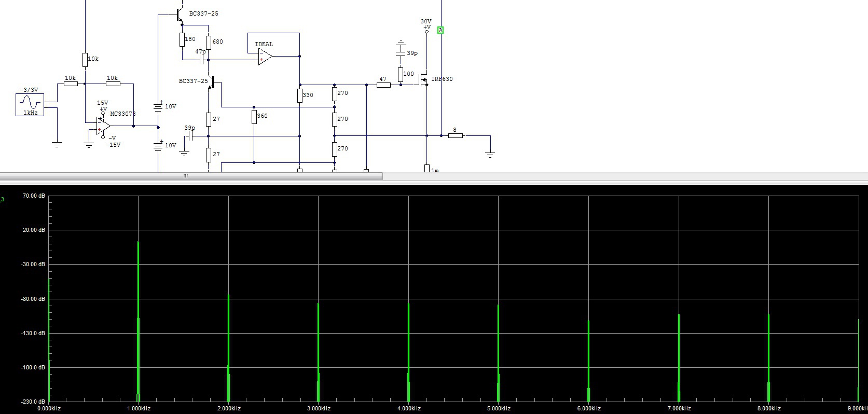Select the MC33078 op-amp symbol
Screen dimensions: 868x414
[x=103, y=126]
